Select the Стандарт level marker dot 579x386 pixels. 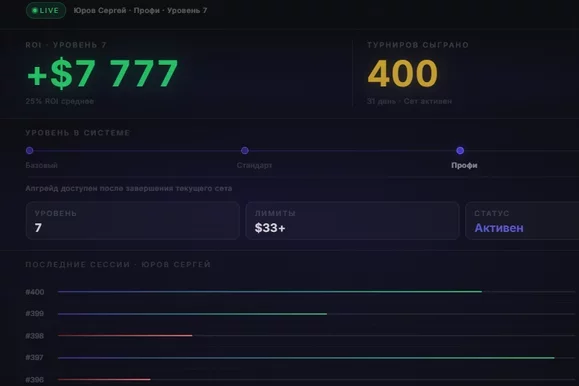pyautogui.click(x=244, y=150)
